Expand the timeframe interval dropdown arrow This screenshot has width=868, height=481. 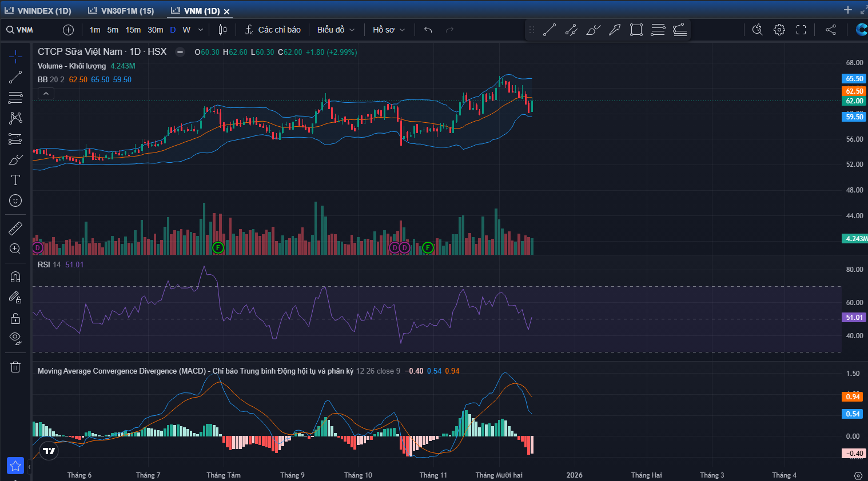pyautogui.click(x=201, y=30)
